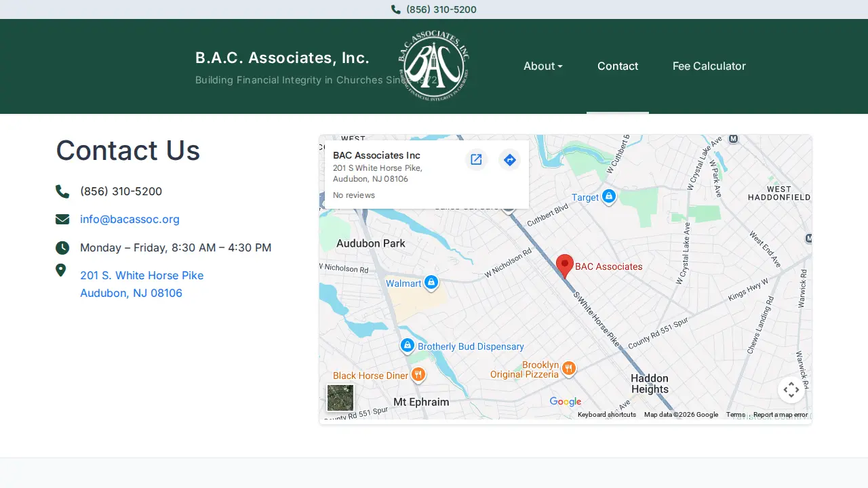Open the Fee Calculator page
Viewport: 868px width, 488px height.
[709, 66]
